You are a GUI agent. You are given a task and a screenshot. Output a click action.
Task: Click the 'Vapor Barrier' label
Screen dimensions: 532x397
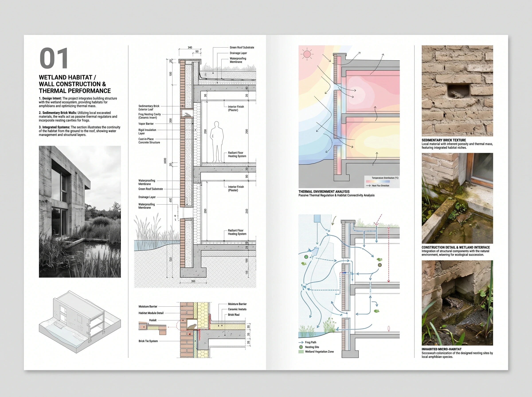(146, 124)
